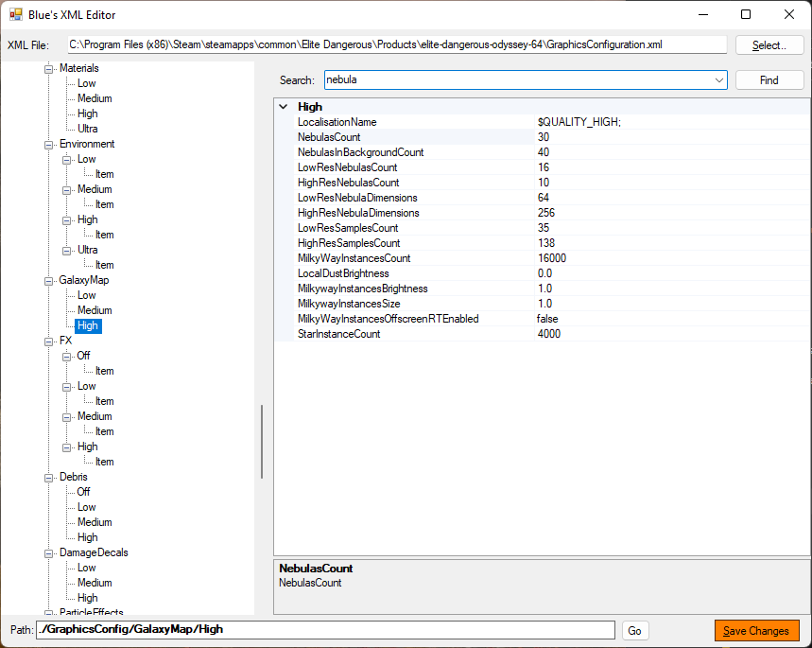Select Item under FX Off
This screenshot has width=812, height=648.
[x=104, y=371]
